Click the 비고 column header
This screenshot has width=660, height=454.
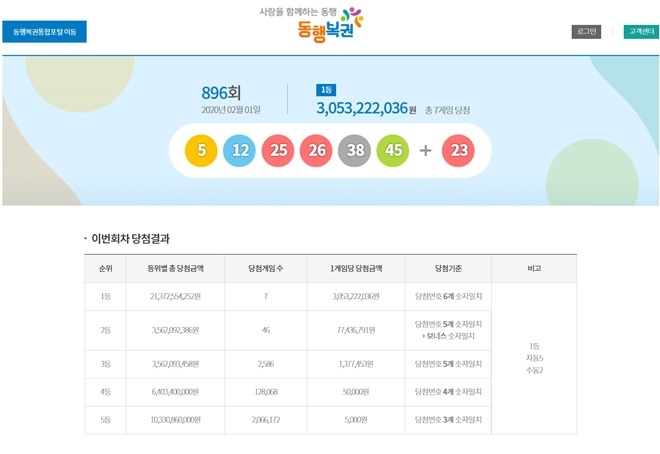click(534, 268)
